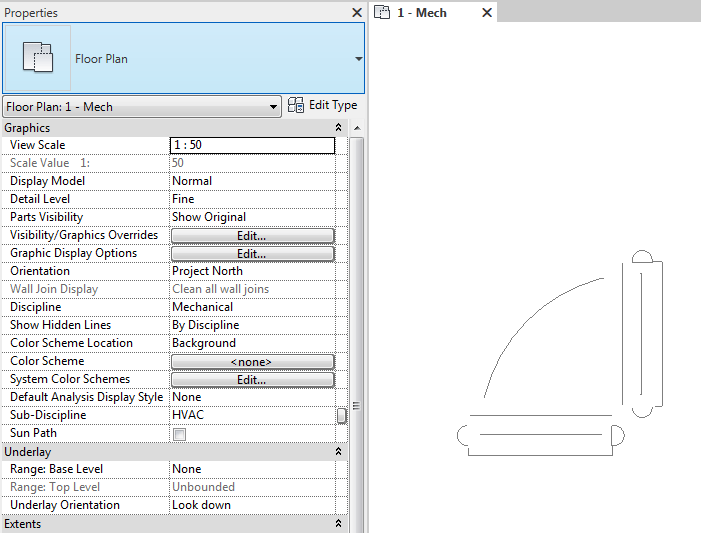Open Visibility/Graphics Overrides Edit button
The width and height of the screenshot is (701, 533).
click(x=252, y=236)
